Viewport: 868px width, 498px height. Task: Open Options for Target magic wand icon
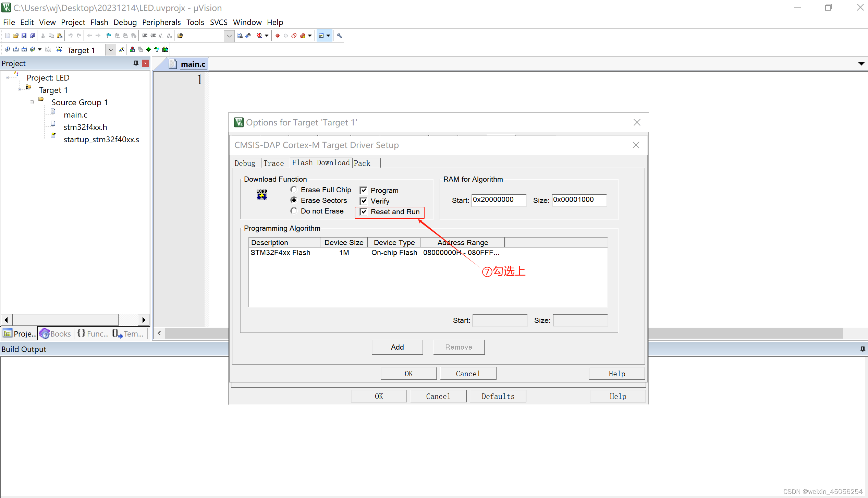click(x=122, y=49)
